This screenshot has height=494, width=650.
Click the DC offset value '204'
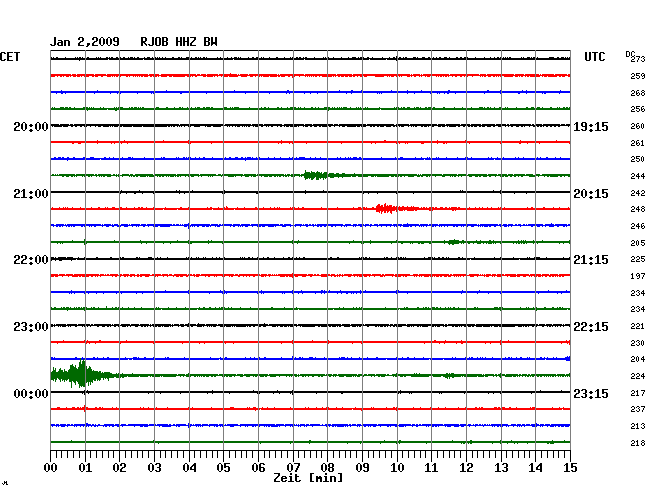point(638,359)
